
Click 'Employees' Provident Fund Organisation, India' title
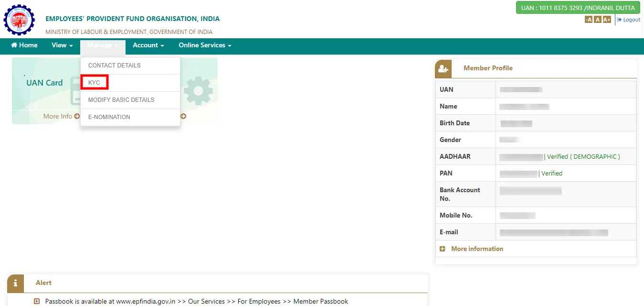coord(133,19)
